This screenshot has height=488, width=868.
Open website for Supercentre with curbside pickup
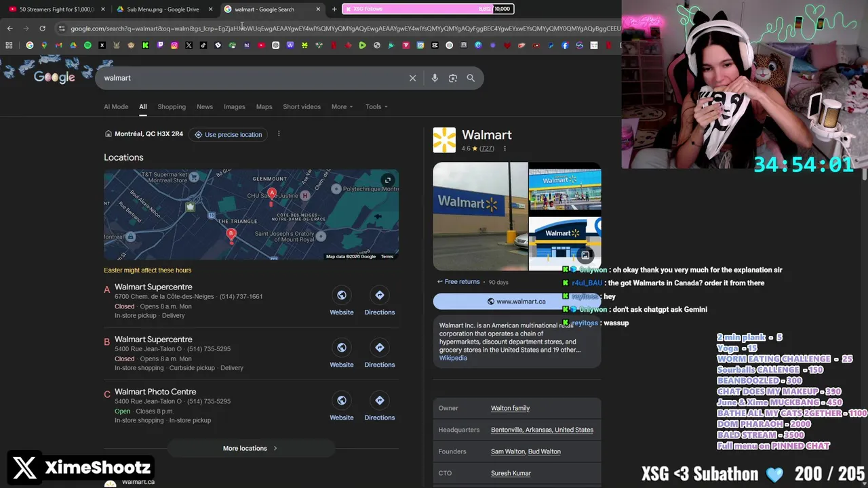pyautogui.click(x=341, y=354)
